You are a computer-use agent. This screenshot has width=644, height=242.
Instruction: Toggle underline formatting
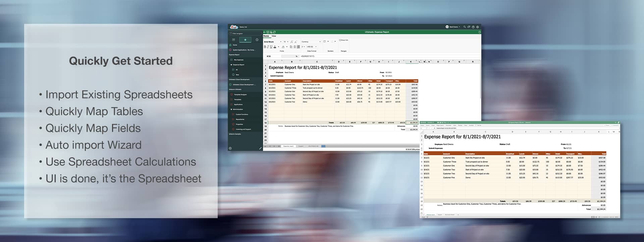[x=271, y=47]
